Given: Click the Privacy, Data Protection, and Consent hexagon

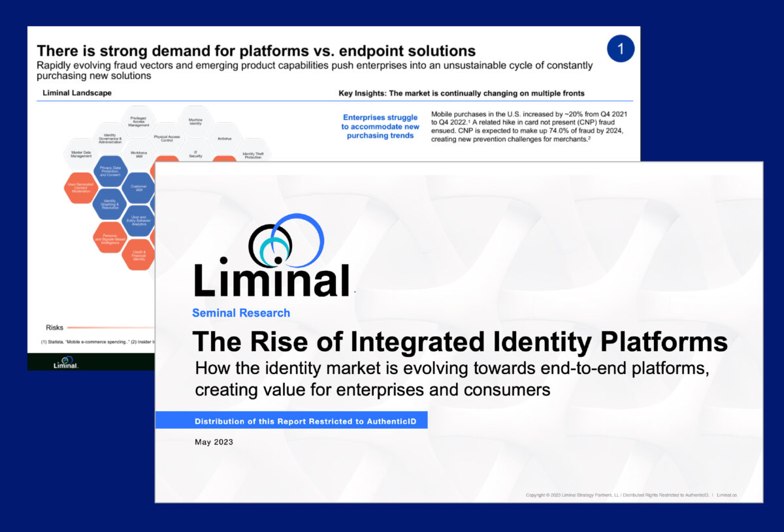Looking at the screenshot, I should click(110, 171).
